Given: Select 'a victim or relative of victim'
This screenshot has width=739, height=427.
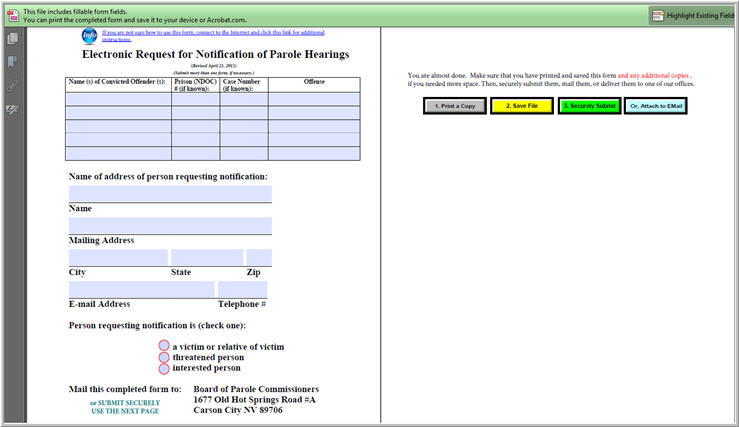Looking at the screenshot, I should (x=164, y=346).
